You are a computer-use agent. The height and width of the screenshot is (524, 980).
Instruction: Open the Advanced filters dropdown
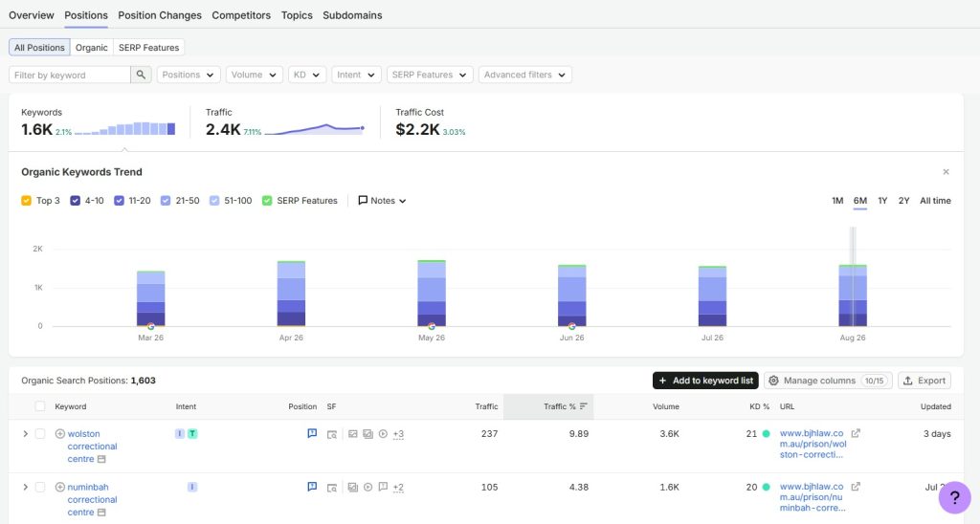click(525, 75)
